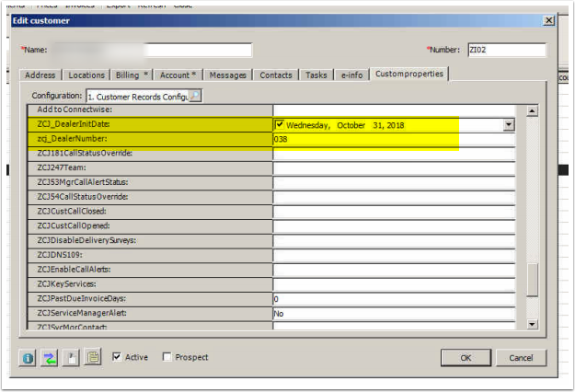Click the ZCJCustCallOpened value field
Image resolution: width=575 pixels, height=392 pixels.
coord(394,226)
